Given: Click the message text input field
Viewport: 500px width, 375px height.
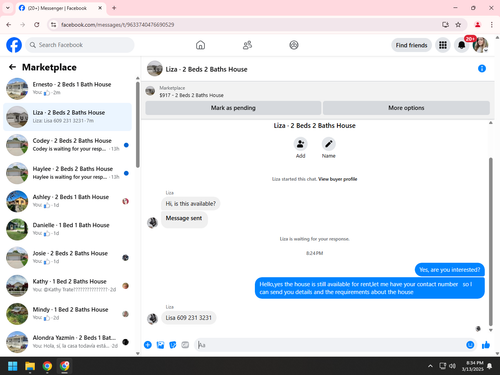Looking at the screenshot, I should [x=330, y=345].
